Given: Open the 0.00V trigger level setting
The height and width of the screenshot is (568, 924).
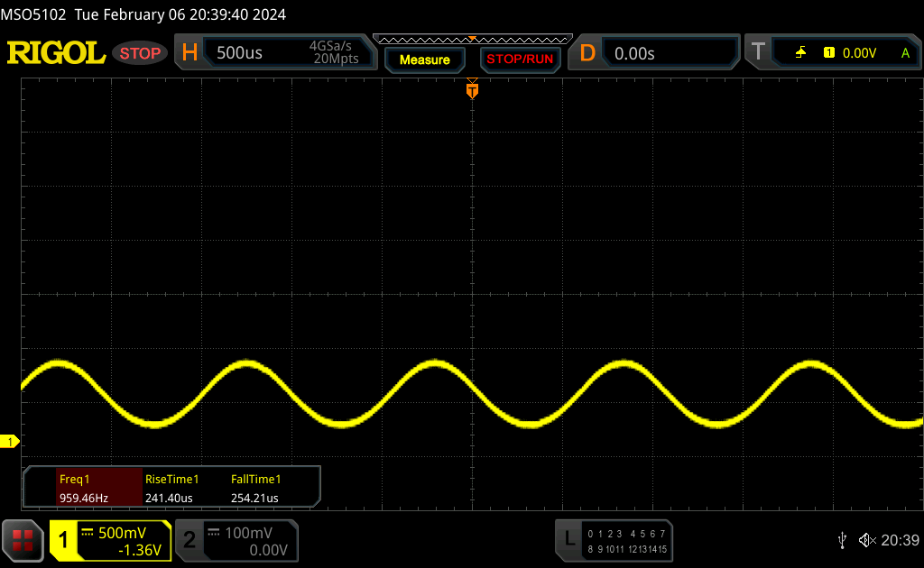Looking at the screenshot, I should click(x=858, y=53).
